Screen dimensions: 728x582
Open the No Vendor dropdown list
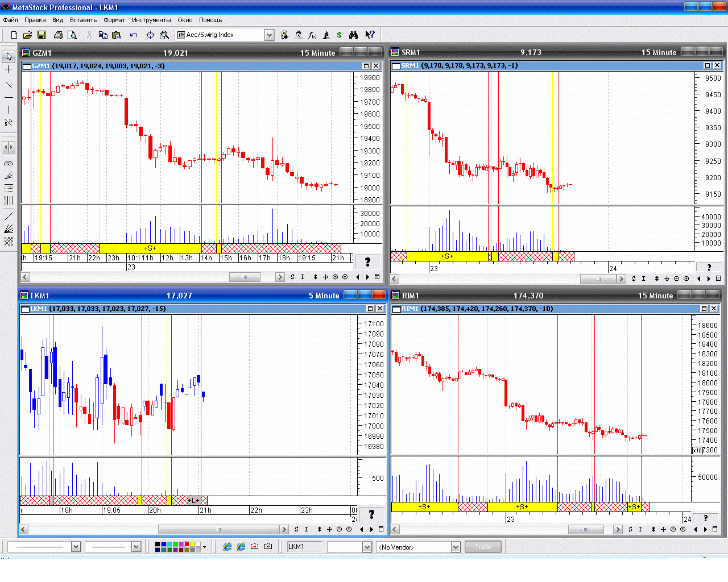(x=456, y=547)
